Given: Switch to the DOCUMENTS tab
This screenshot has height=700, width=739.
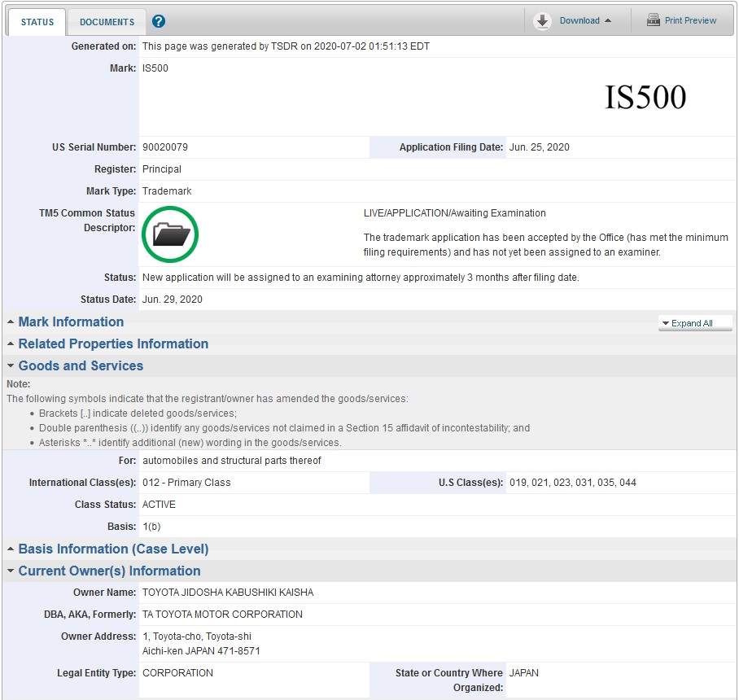Looking at the screenshot, I should (107, 22).
